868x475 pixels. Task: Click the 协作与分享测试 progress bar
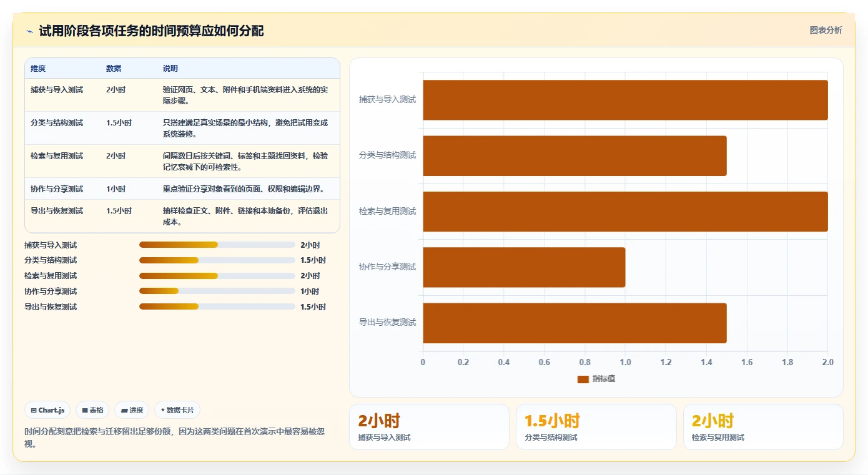point(217,291)
